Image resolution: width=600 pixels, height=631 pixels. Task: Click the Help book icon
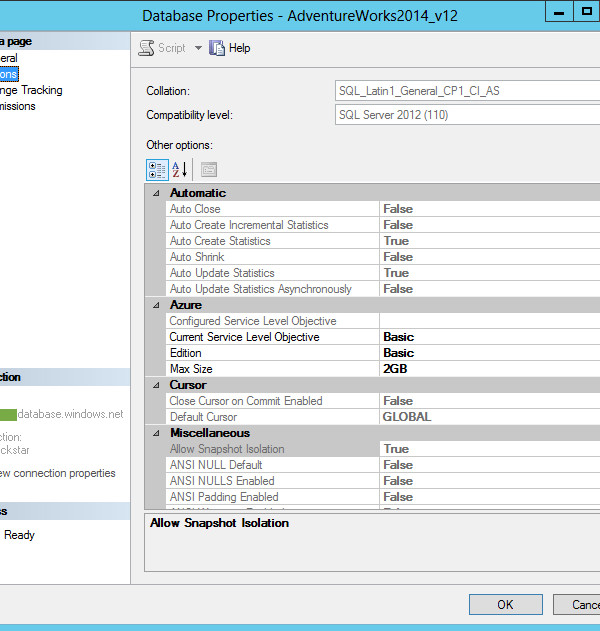(x=217, y=48)
